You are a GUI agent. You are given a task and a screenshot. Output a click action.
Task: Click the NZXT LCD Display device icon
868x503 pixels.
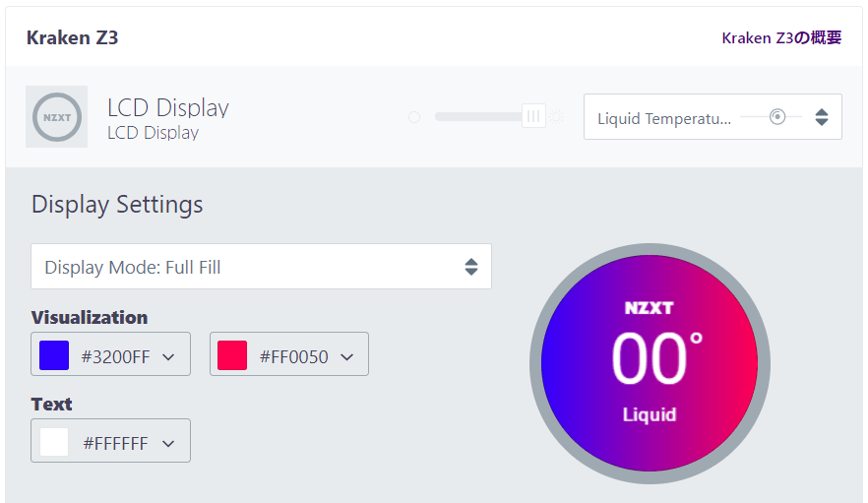point(56,117)
